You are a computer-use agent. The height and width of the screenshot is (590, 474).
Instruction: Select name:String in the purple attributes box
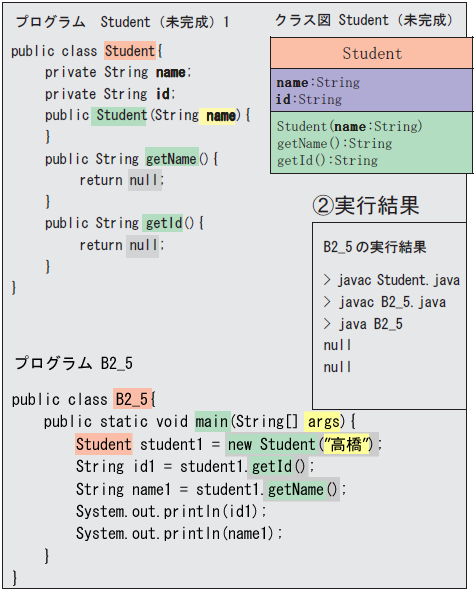318,82
